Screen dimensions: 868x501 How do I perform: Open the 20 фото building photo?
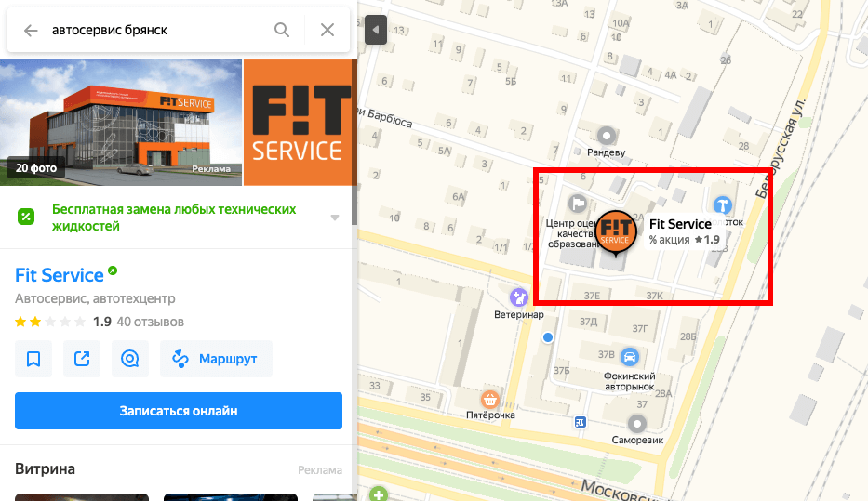pyautogui.click(x=121, y=122)
